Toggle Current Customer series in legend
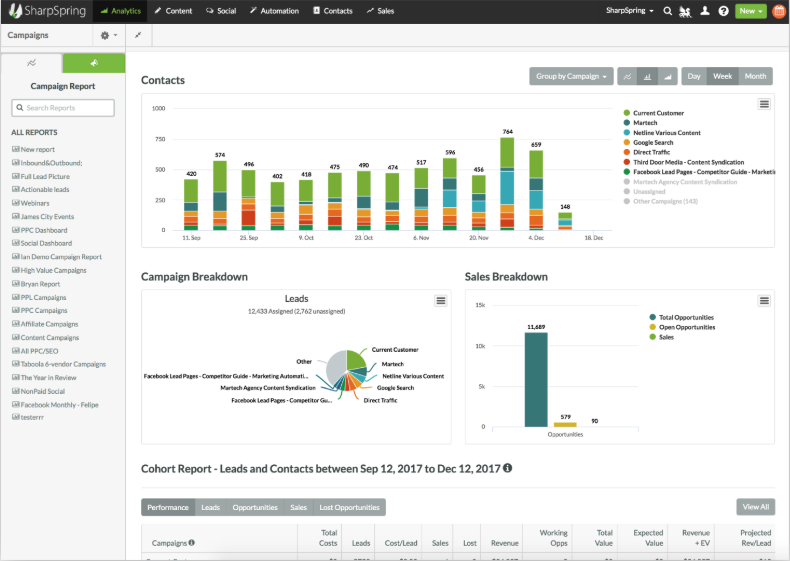790x561 pixels. point(658,114)
